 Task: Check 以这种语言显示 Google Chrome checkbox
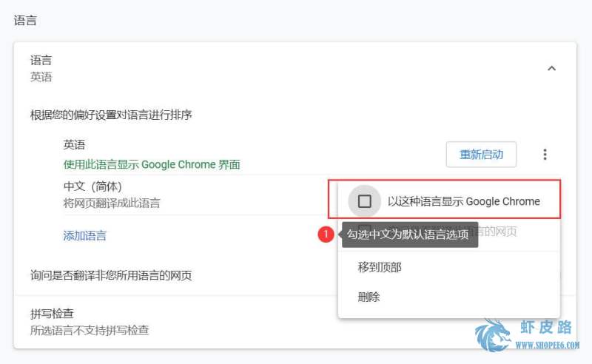pyautogui.click(x=364, y=201)
